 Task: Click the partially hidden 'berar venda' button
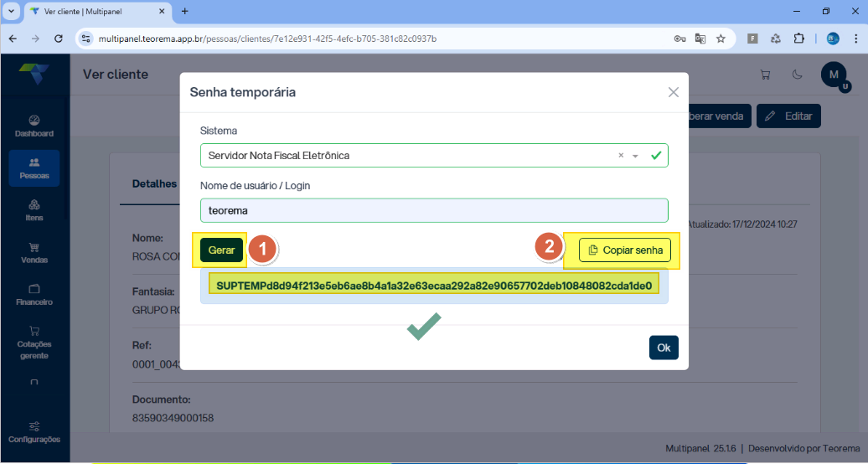(719, 116)
